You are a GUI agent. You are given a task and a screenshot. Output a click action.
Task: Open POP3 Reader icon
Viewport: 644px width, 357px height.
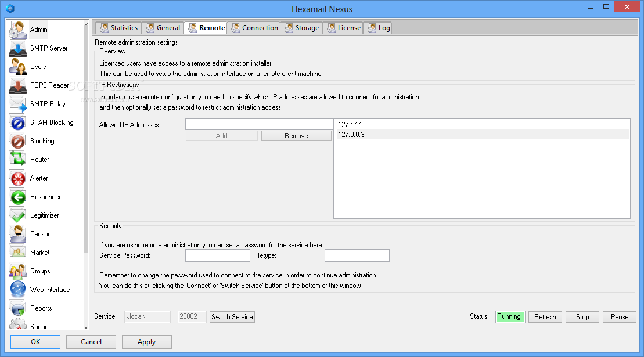(x=18, y=85)
